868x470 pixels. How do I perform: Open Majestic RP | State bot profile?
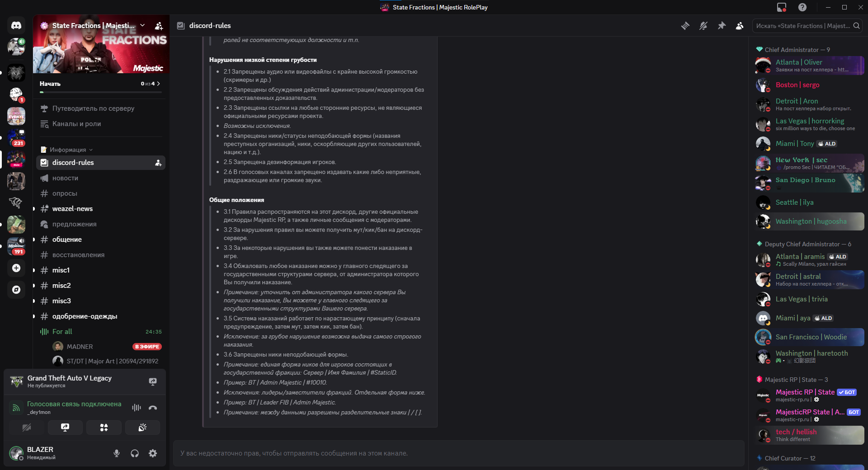click(809, 395)
